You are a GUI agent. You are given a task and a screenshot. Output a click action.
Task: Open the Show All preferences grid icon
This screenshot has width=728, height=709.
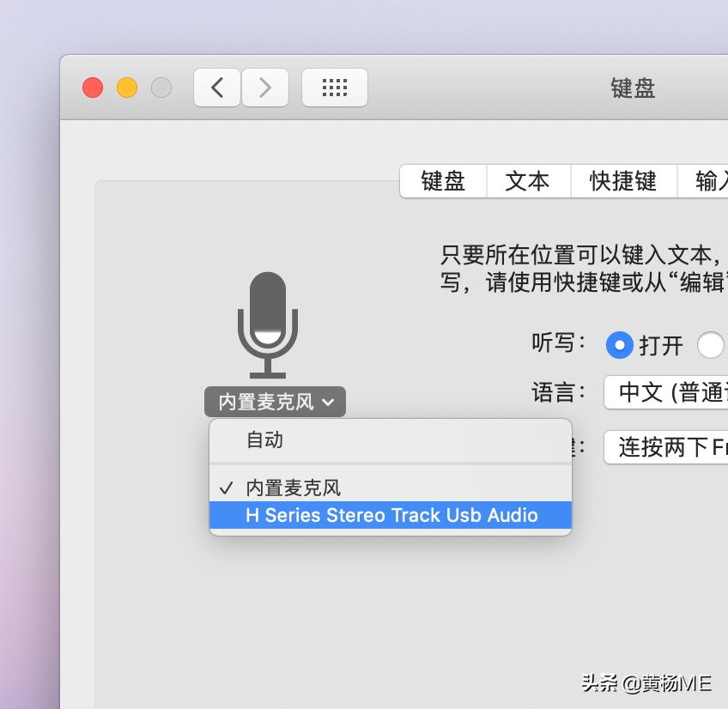[x=334, y=87]
